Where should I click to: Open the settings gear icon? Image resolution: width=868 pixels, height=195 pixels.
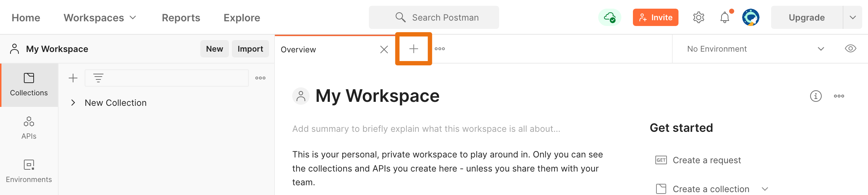pos(698,17)
